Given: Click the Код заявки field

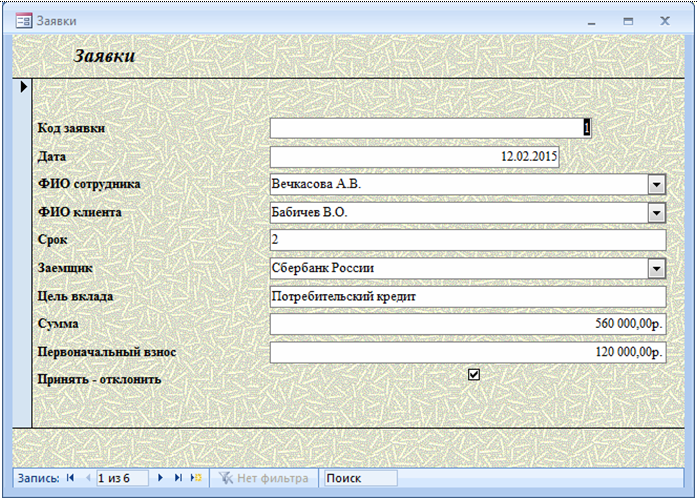Looking at the screenshot, I should click(x=430, y=128).
